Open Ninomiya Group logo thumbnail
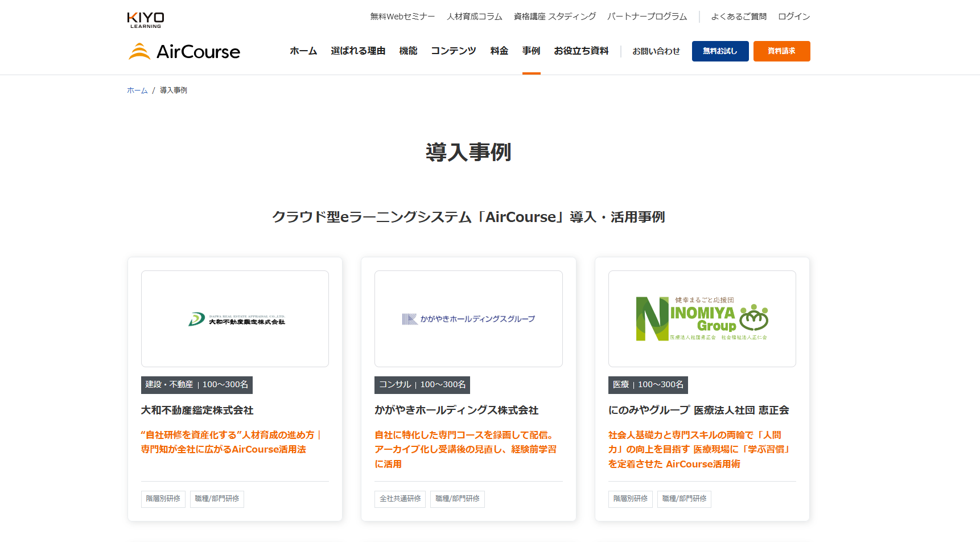Image resolution: width=980 pixels, height=542 pixels. point(702,319)
